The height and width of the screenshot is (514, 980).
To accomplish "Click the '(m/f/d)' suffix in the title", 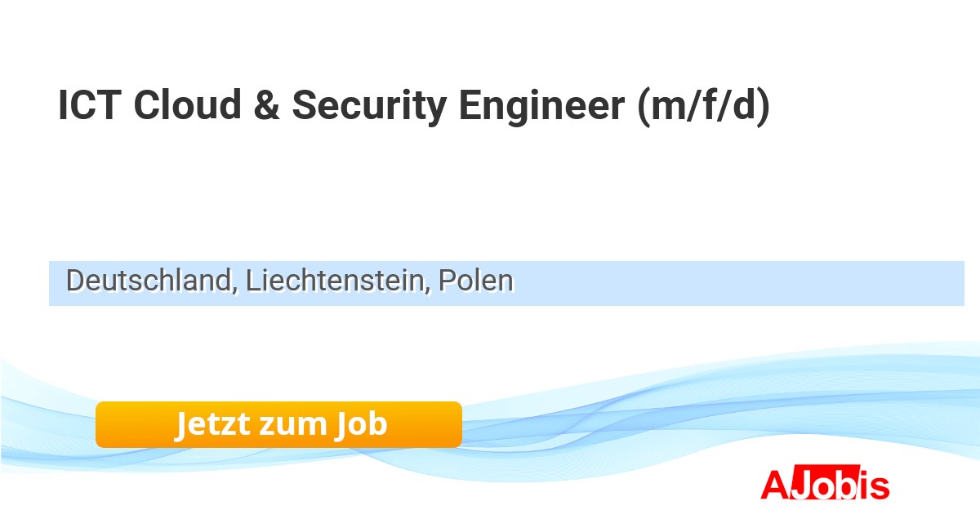I will coord(703,106).
